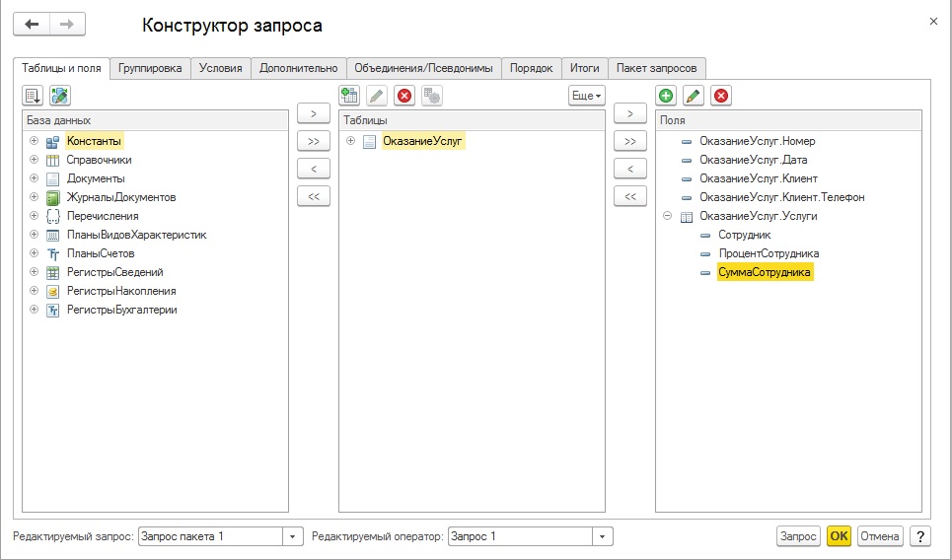
Task: Click the Справочники table icon
Action: pos(53,160)
